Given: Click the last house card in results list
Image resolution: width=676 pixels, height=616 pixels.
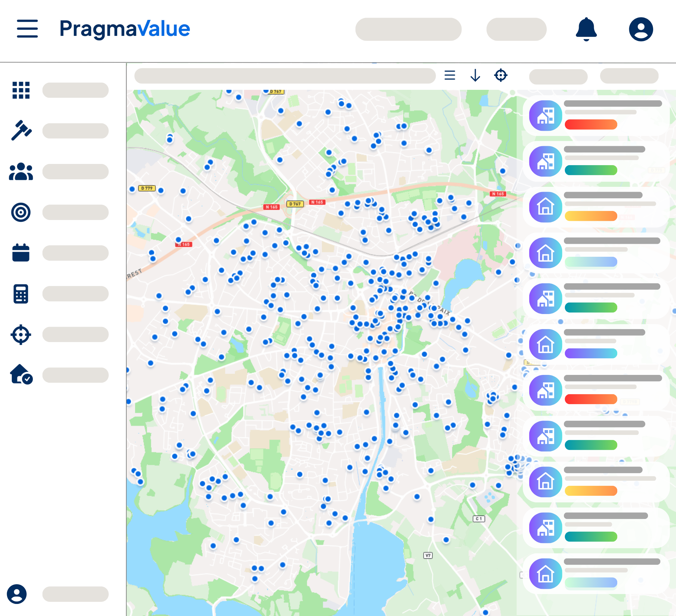Looking at the screenshot, I should (x=596, y=574).
